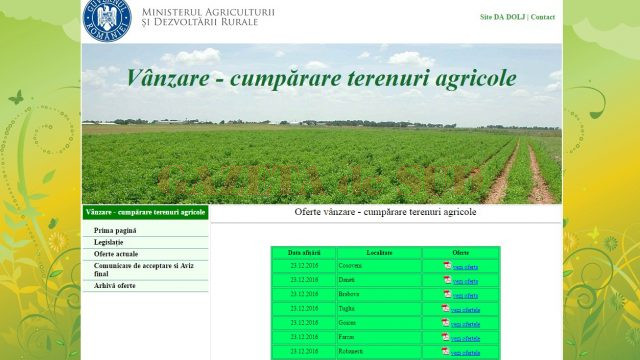Click 'vezi ofertele' link for Țuglui
Screen dimensions: 640x360
(x=465, y=310)
